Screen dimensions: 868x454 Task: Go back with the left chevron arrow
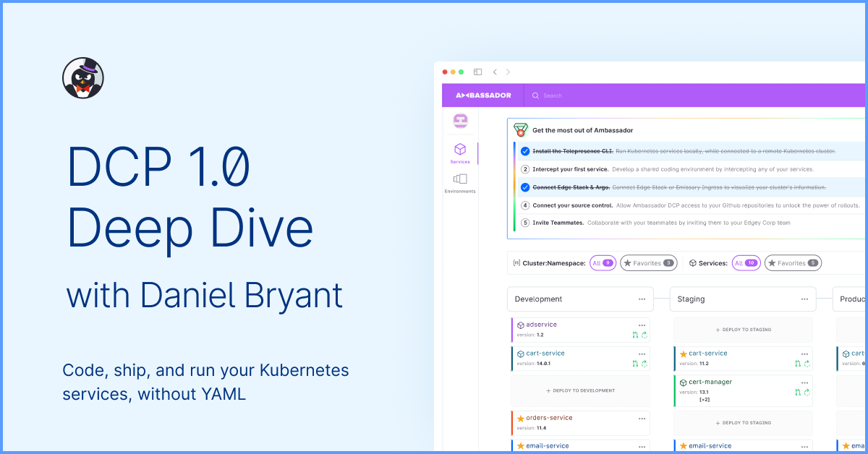tap(495, 72)
